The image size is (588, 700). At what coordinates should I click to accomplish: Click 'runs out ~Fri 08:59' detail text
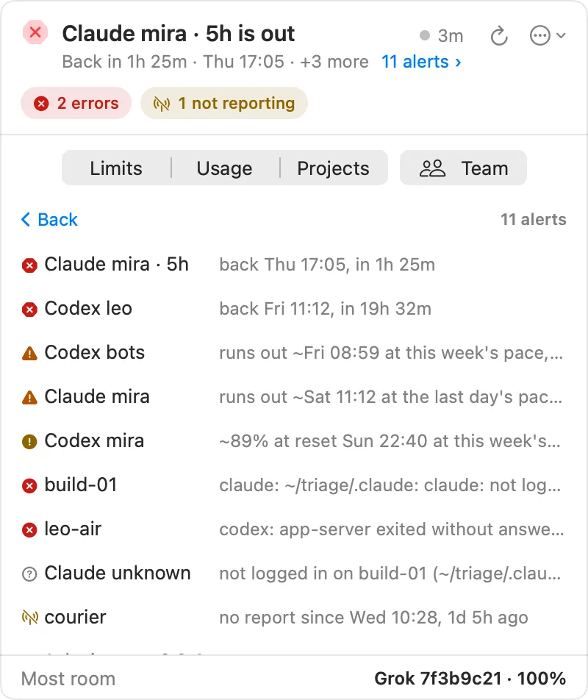click(x=391, y=353)
